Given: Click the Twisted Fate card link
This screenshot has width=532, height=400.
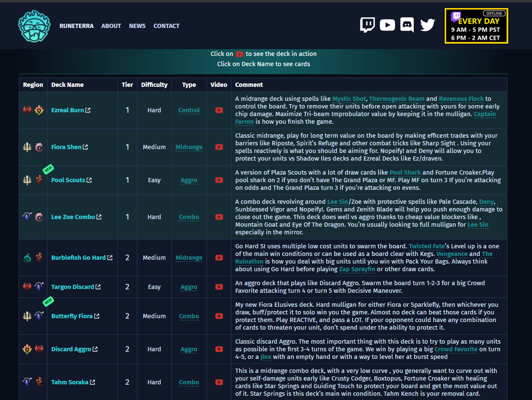Looking at the screenshot, I should click(x=427, y=246).
